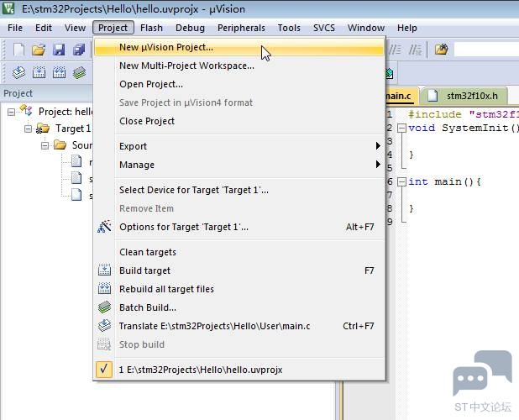This screenshot has width=519, height=420.
Task: Choose Clean targets
Action: 239,252
